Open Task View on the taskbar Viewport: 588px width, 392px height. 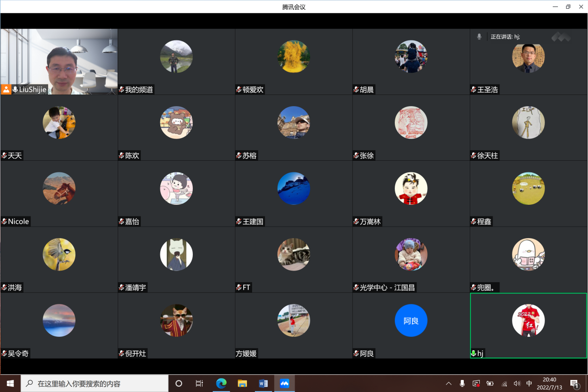point(199,384)
